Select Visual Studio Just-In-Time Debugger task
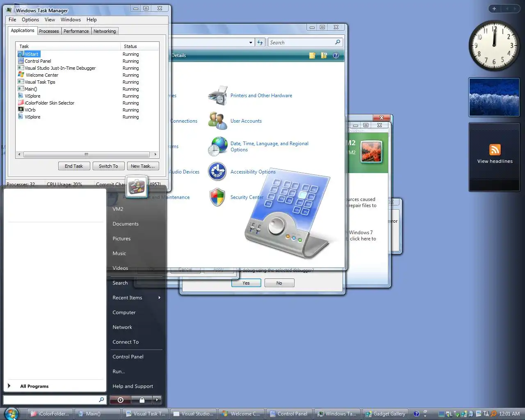The height and width of the screenshot is (420, 525). click(87, 68)
